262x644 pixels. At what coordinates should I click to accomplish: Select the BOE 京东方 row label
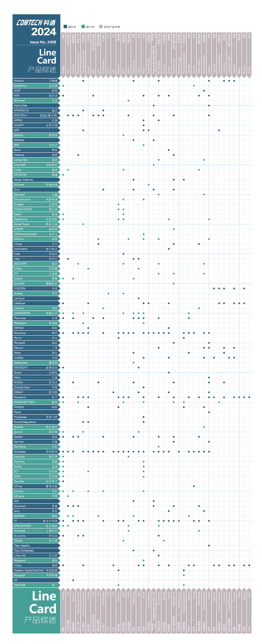[x=36, y=145]
